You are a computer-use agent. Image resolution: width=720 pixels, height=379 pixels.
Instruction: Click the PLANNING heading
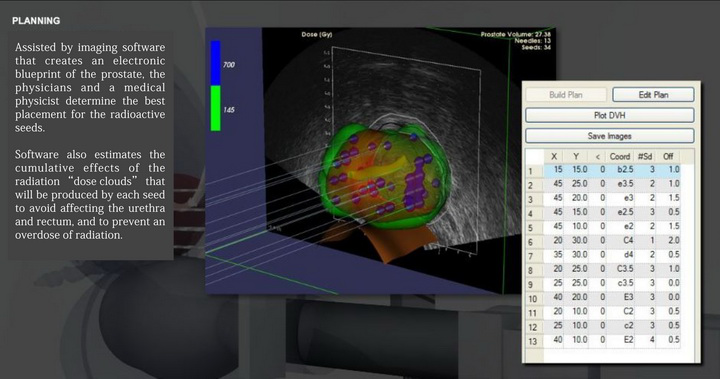tap(36, 21)
